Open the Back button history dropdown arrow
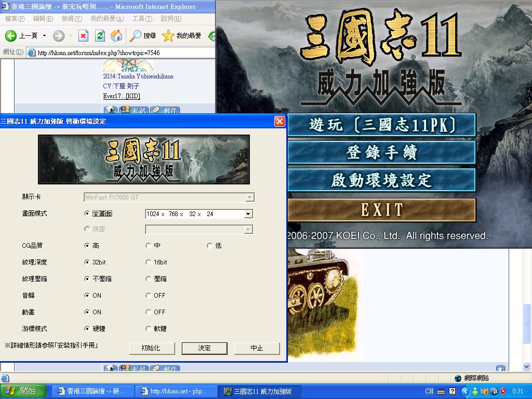Image resolution: width=532 pixels, height=399 pixels. (44, 36)
